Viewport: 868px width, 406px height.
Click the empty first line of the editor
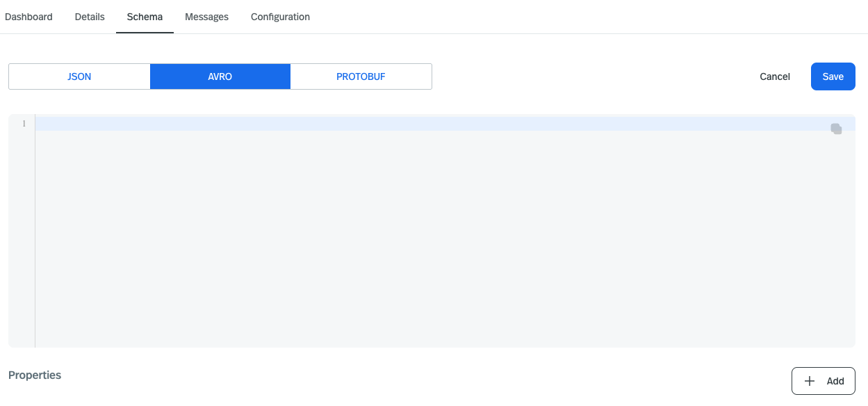(278, 123)
